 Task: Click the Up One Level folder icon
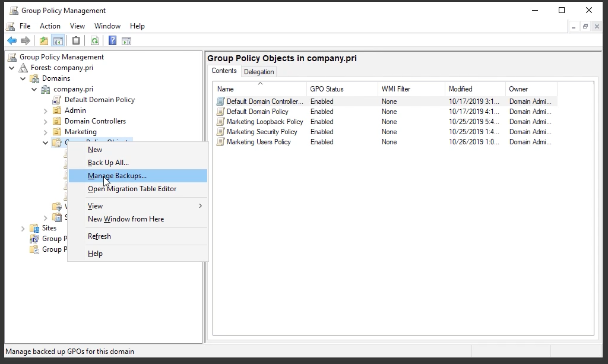point(43,41)
